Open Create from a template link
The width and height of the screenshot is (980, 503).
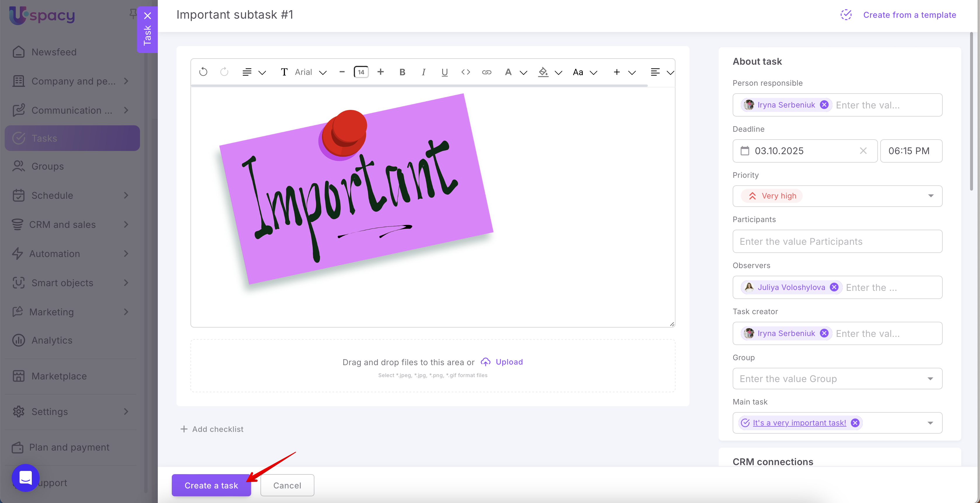909,15
